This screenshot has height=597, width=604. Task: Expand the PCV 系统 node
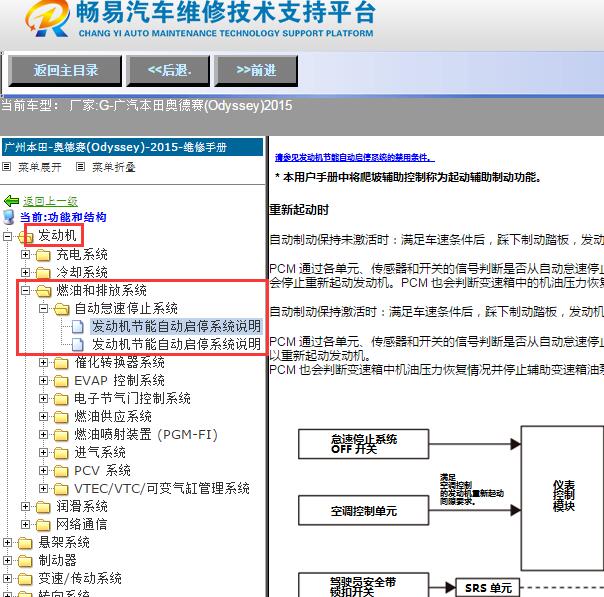(44, 470)
